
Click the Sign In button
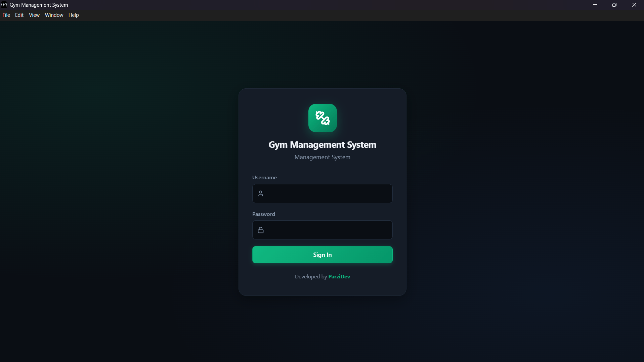click(x=323, y=255)
